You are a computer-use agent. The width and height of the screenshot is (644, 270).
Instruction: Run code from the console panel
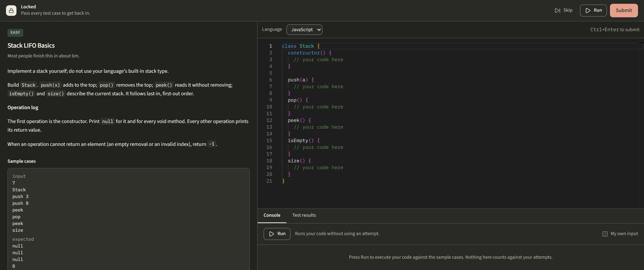(x=277, y=234)
